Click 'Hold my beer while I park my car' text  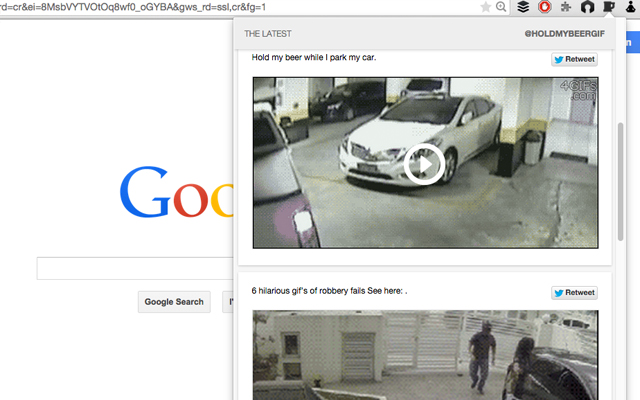point(313,58)
